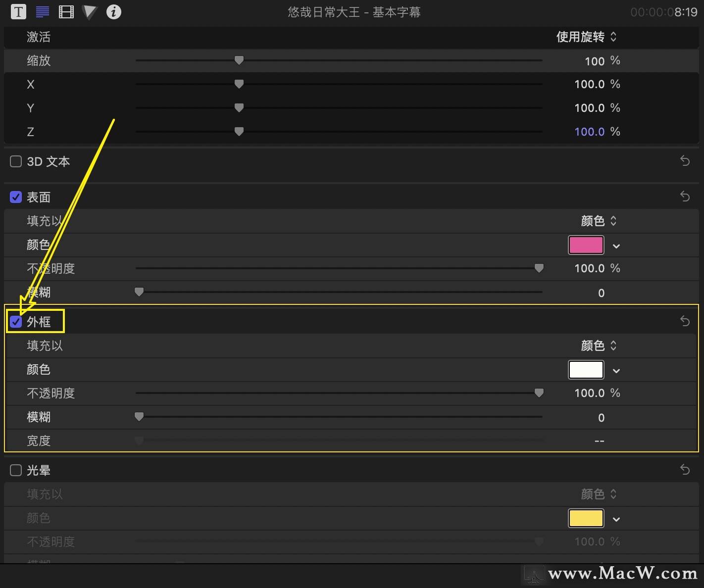Open the 使用旋转 dropdown menu
This screenshot has width=704, height=588.
(x=586, y=37)
